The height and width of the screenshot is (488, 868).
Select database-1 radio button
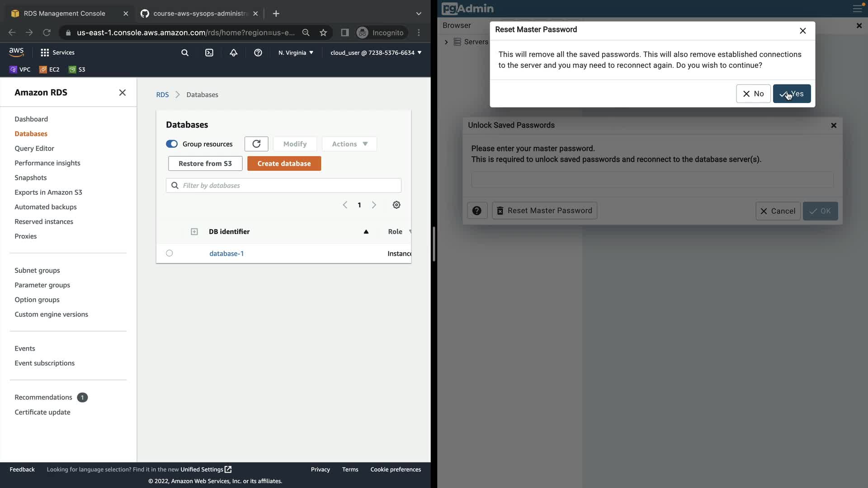pyautogui.click(x=170, y=253)
